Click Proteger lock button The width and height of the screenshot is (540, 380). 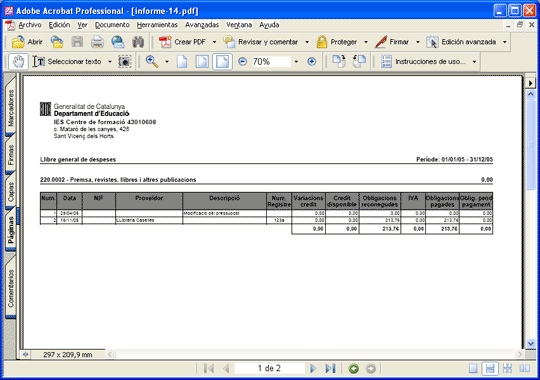pyautogui.click(x=337, y=42)
